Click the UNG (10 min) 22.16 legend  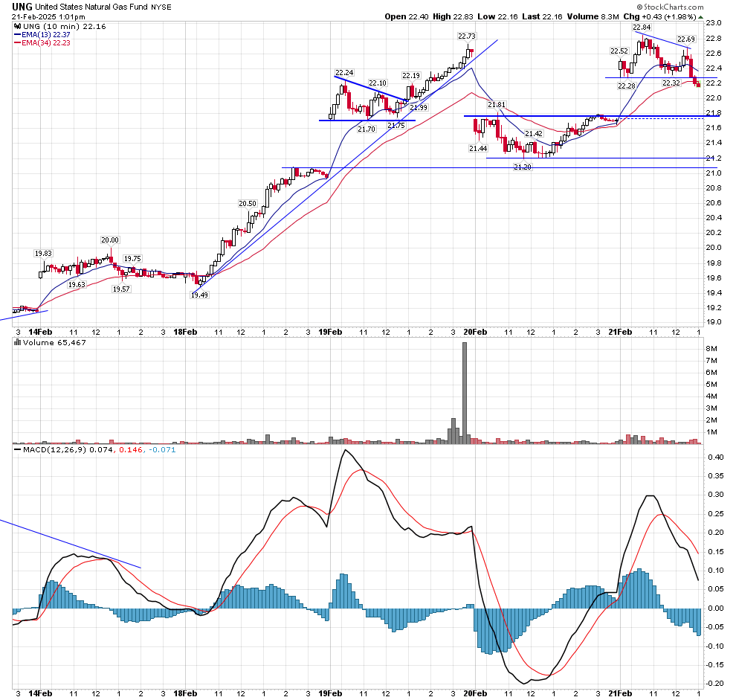pyautogui.click(x=65, y=26)
